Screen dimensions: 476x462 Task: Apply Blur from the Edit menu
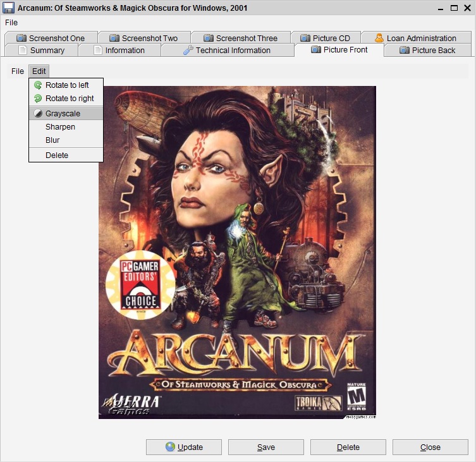(52, 140)
